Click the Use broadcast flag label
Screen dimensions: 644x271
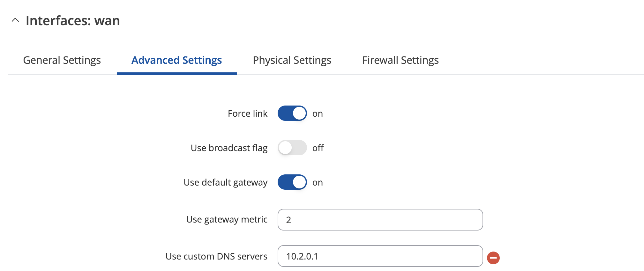coord(229,148)
